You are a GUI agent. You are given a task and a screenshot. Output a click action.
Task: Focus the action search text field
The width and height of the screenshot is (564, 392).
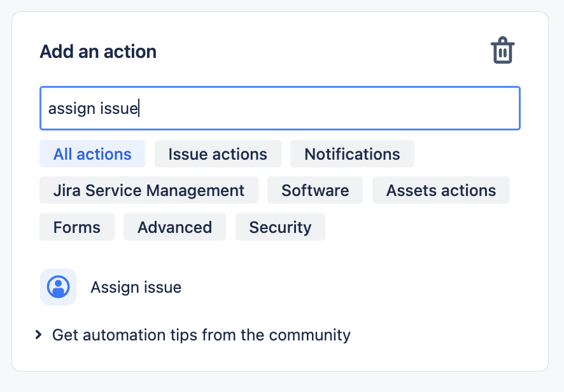coord(280,108)
